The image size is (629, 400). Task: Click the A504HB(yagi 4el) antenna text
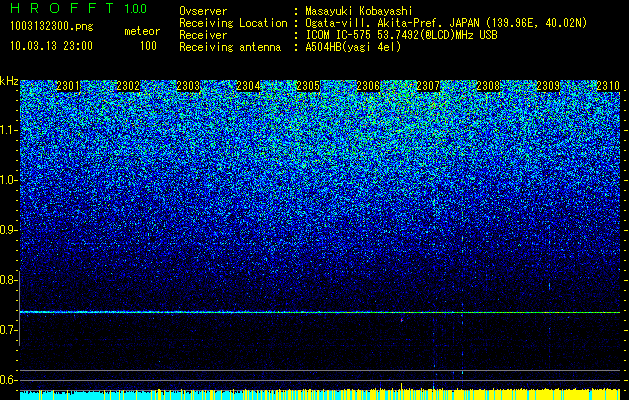coord(353,47)
